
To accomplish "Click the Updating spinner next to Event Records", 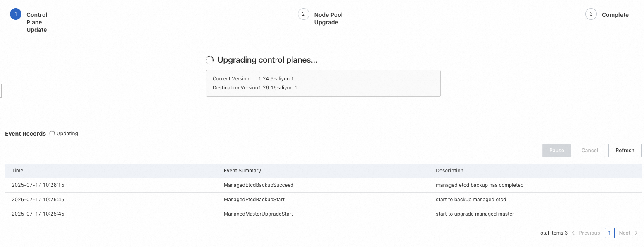I will (x=52, y=134).
